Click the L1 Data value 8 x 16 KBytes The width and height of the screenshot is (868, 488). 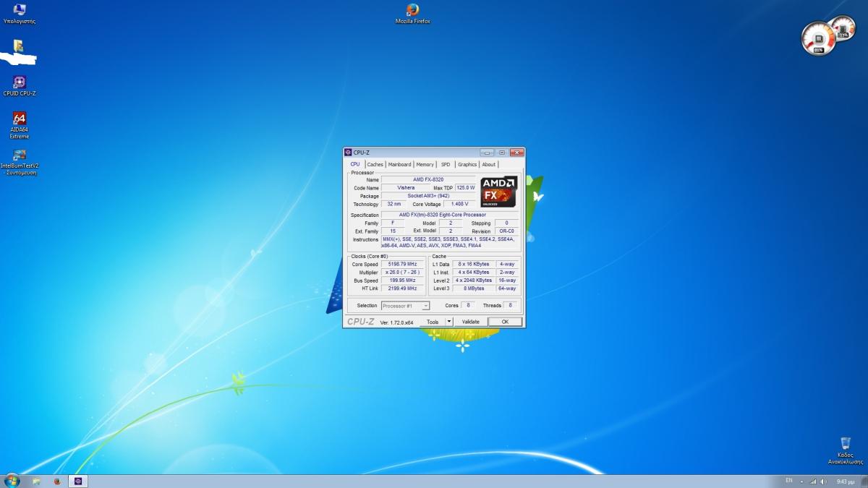click(x=474, y=265)
